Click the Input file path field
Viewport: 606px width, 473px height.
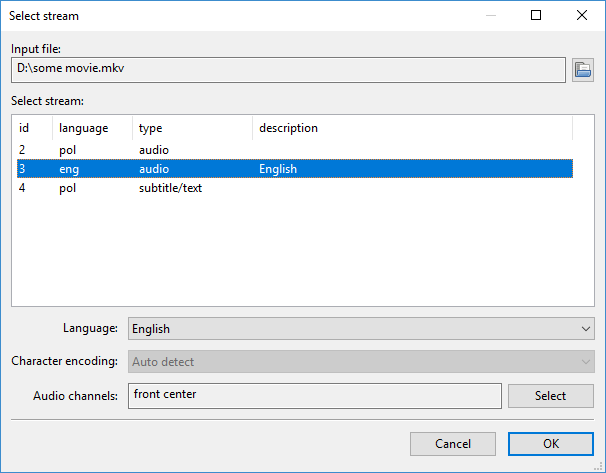click(288, 70)
